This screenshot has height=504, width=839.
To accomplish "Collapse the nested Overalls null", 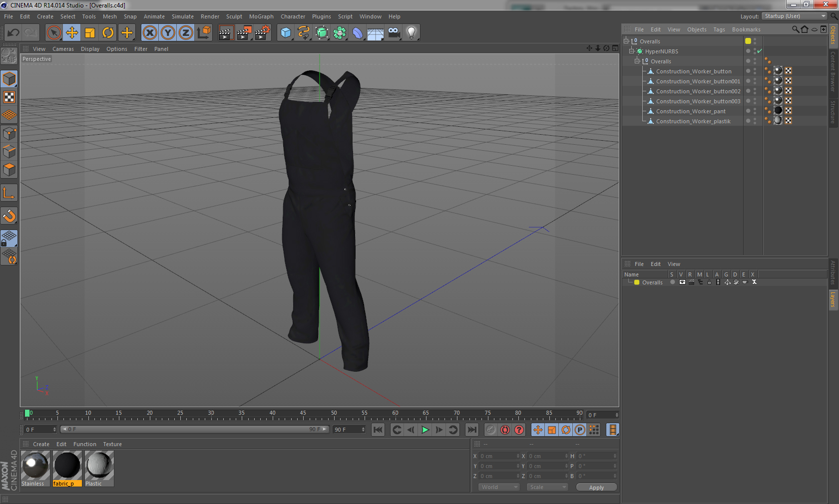I will pyautogui.click(x=637, y=61).
